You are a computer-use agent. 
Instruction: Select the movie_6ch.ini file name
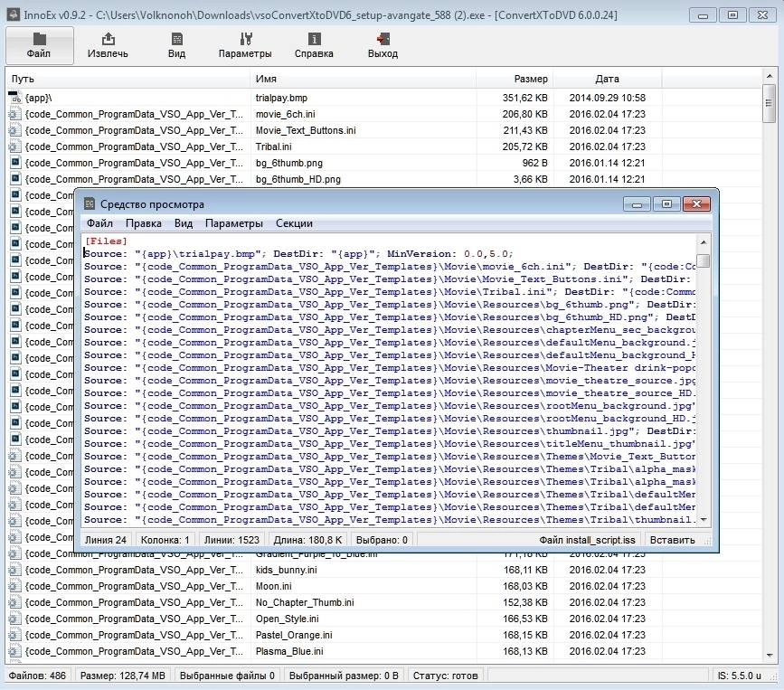pyautogui.click(x=286, y=114)
